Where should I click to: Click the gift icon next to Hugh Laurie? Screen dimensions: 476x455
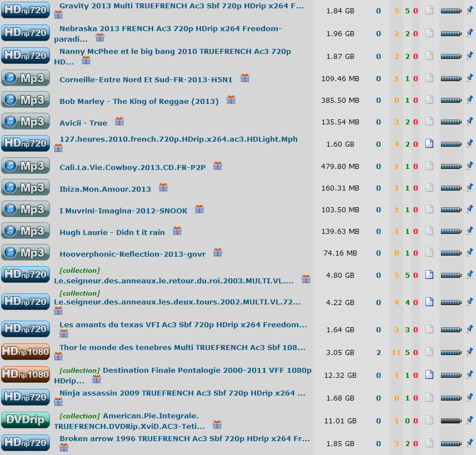[x=177, y=231]
